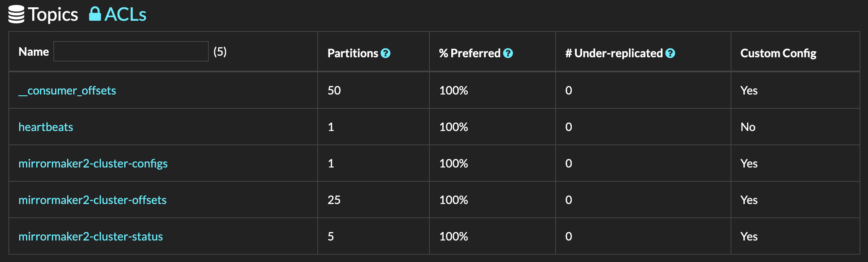Click the 50 partitions cell for __consumer_offsets
The width and height of the screenshot is (868, 262).
click(334, 91)
